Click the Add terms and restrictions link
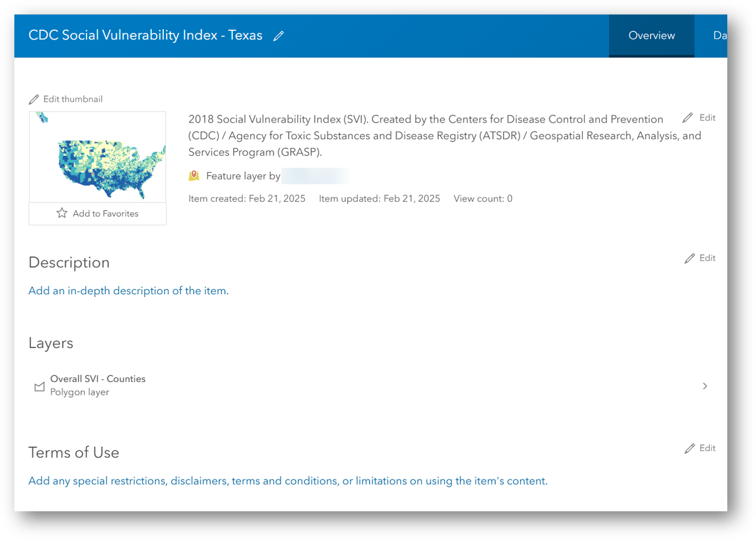 pyautogui.click(x=288, y=481)
